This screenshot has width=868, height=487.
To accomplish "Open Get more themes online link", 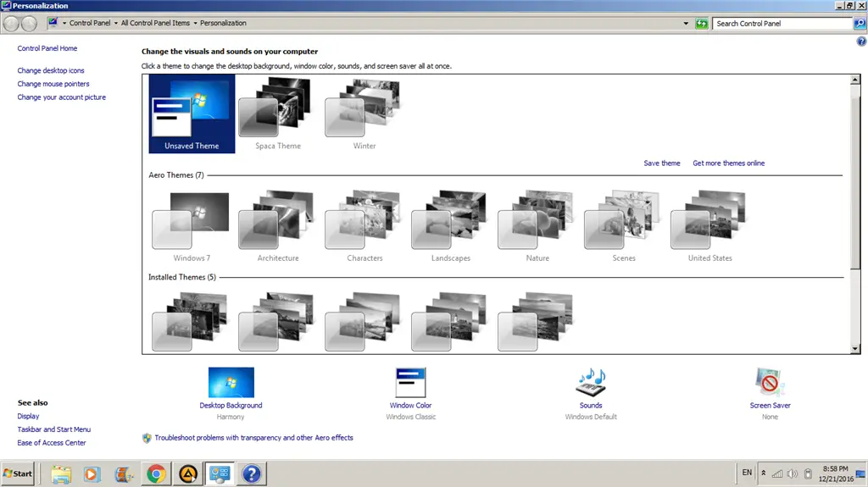I will click(728, 163).
